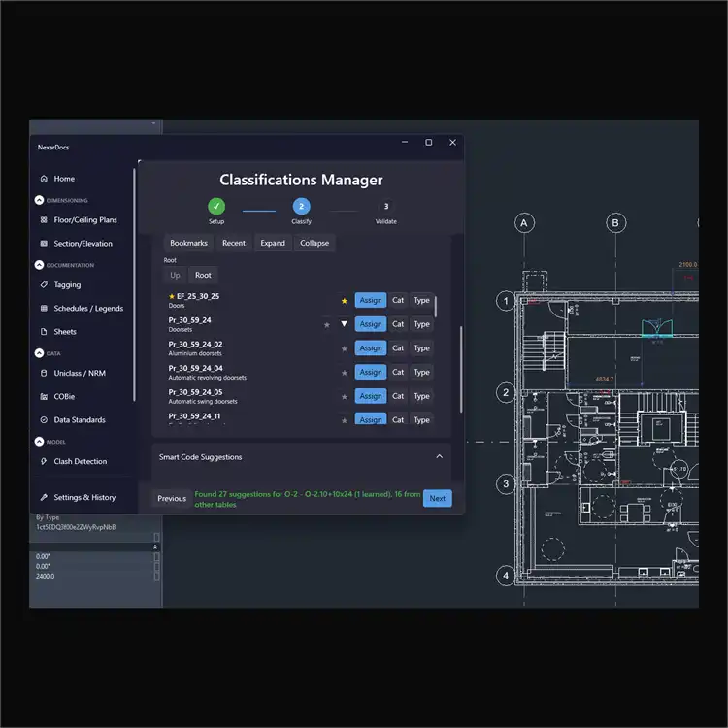
Task: Click the sidebar navigation scrollbar
Action: (x=135, y=284)
